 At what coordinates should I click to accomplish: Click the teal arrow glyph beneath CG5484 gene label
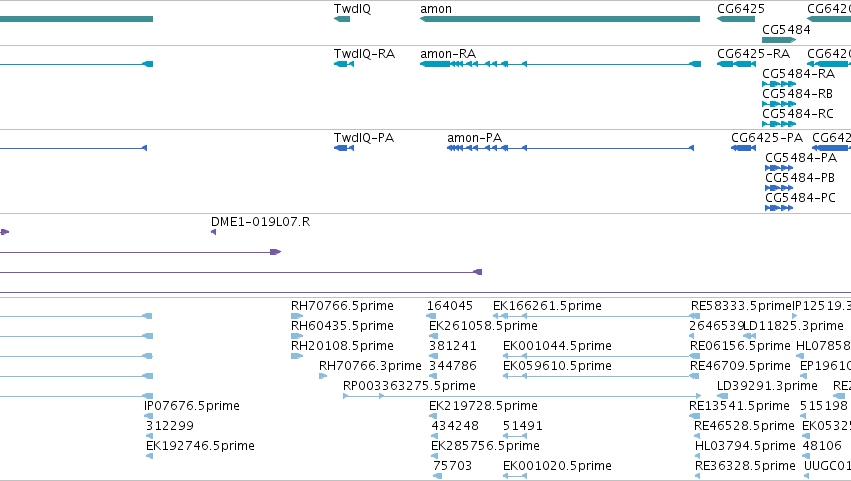click(779, 40)
